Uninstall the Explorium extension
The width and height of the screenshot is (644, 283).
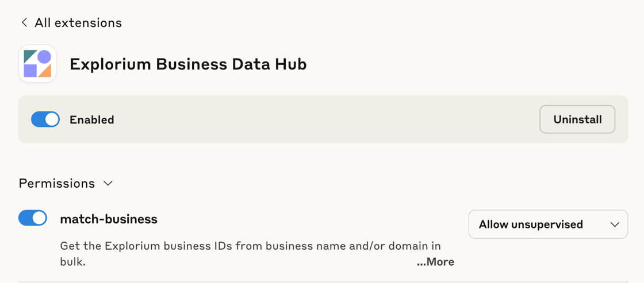577,119
